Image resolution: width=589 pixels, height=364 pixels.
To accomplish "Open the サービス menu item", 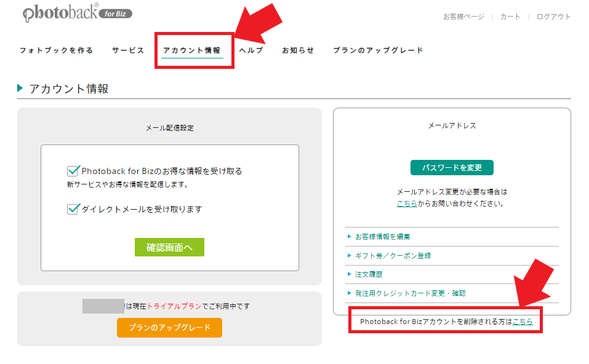I will [128, 50].
